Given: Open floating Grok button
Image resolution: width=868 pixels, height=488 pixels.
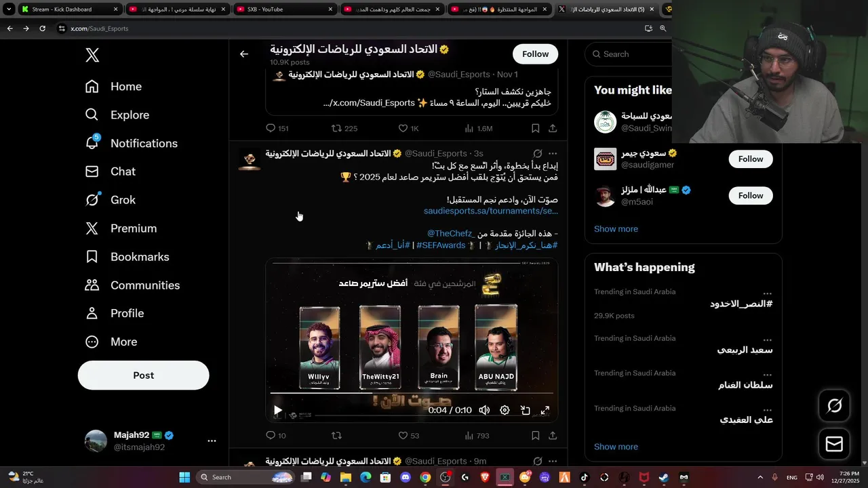Looking at the screenshot, I should click(834, 405).
